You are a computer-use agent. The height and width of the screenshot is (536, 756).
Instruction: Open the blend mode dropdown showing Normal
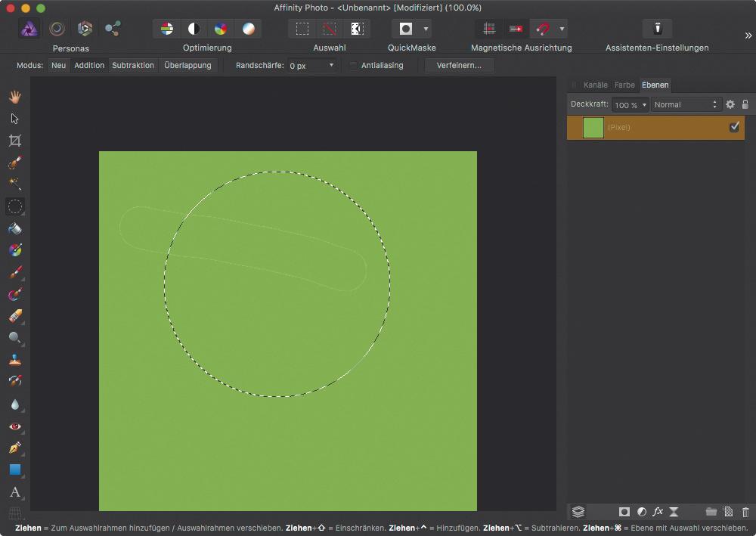pyautogui.click(x=686, y=104)
